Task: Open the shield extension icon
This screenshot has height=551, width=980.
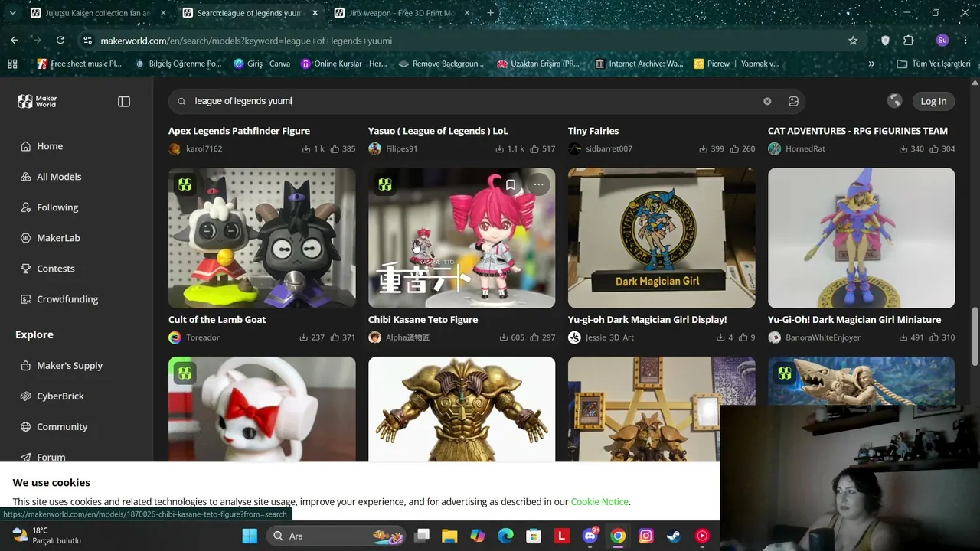Action: click(x=885, y=41)
